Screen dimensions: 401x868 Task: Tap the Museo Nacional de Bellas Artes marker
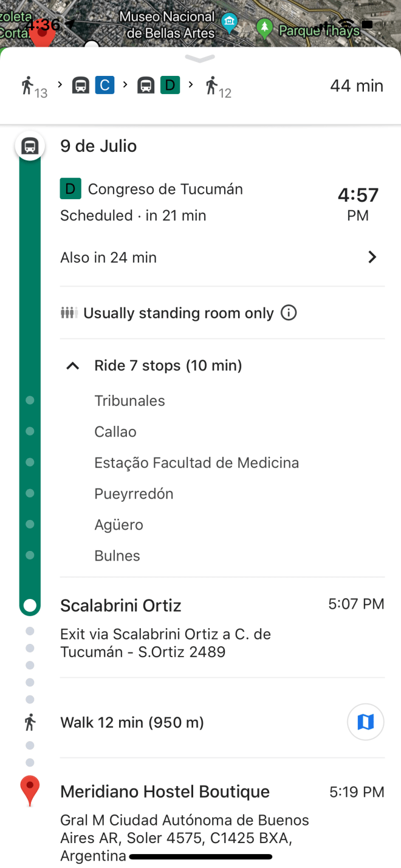(229, 24)
